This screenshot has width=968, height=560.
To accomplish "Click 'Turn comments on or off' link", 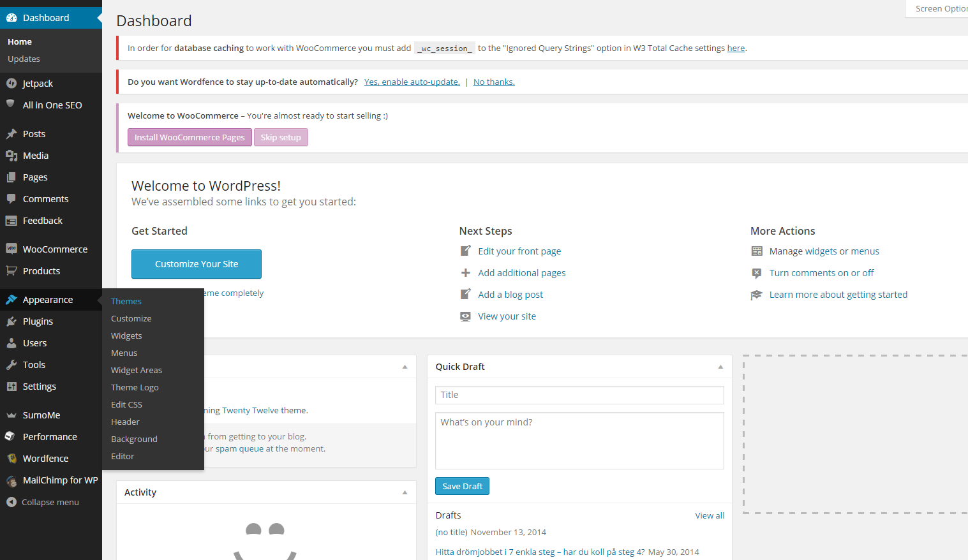I will tap(822, 273).
